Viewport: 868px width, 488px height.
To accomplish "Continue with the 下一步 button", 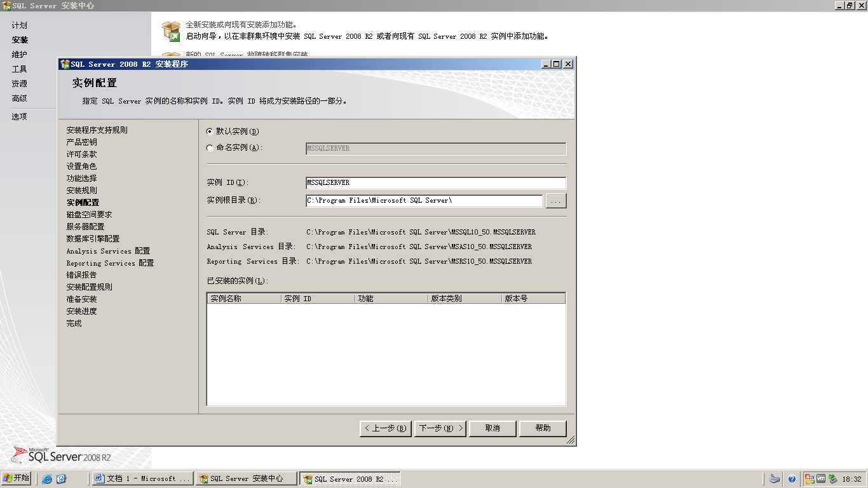I will pos(440,428).
